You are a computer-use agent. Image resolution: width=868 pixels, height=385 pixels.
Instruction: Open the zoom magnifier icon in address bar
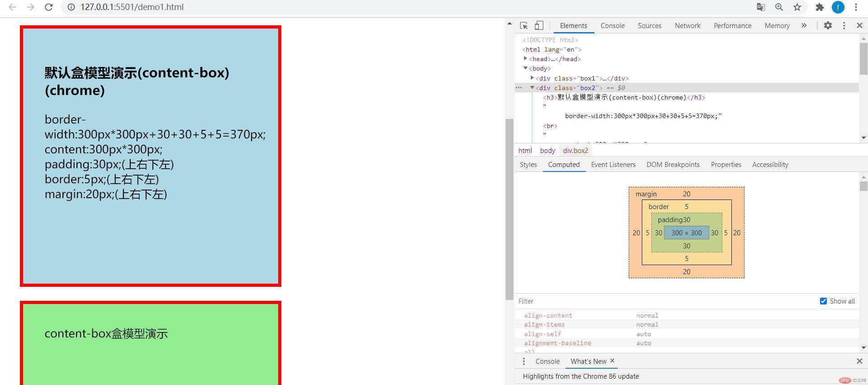(x=779, y=7)
